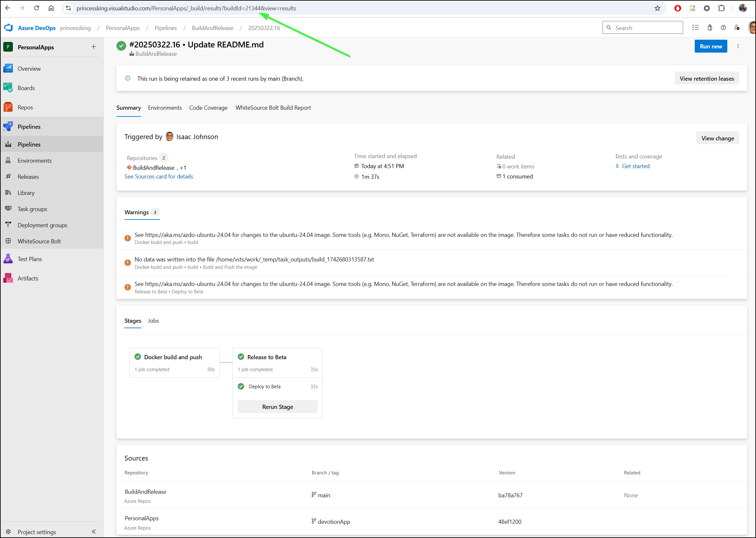This screenshot has height=538, width=756.
Task: Switch to the Environments tab
Action: pyautogui.click(x=165, y=108)
